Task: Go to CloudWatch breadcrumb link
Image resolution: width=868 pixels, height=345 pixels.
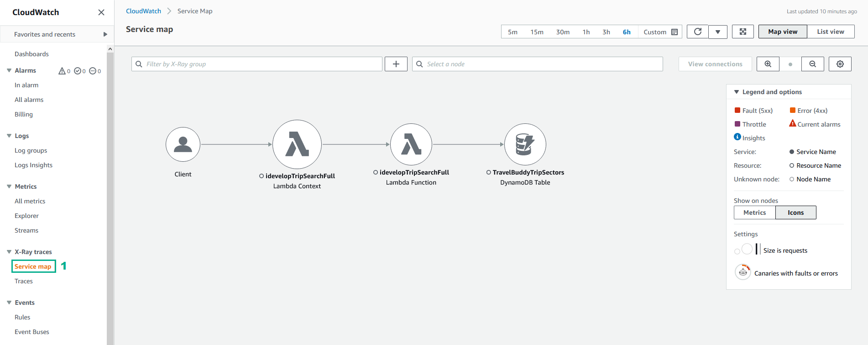Action: [143, 11]
